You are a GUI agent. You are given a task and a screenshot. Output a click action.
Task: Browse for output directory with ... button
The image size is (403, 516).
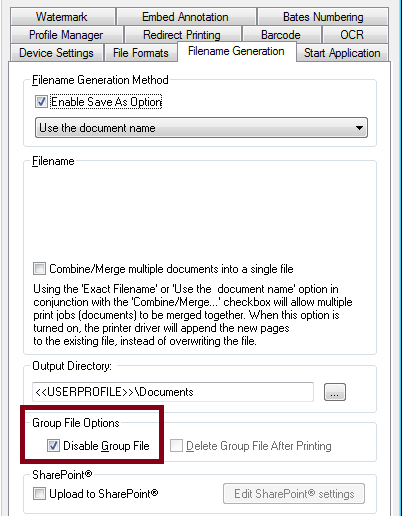pos(335,392)
